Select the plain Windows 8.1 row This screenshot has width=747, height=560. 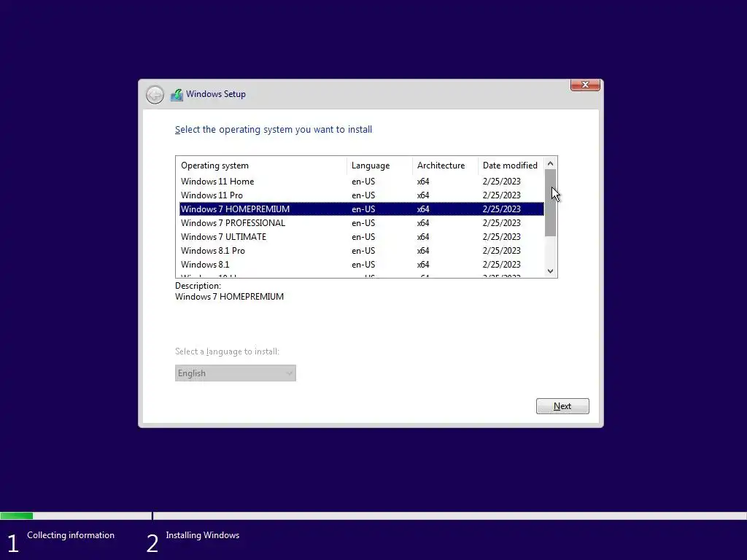(362, 264)
